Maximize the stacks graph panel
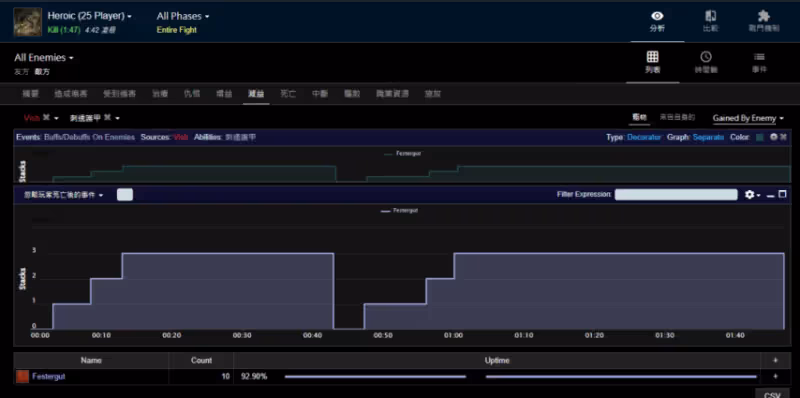Image resolution: width=800 pixels, height=398 pixels. click(x=783, y=194)
